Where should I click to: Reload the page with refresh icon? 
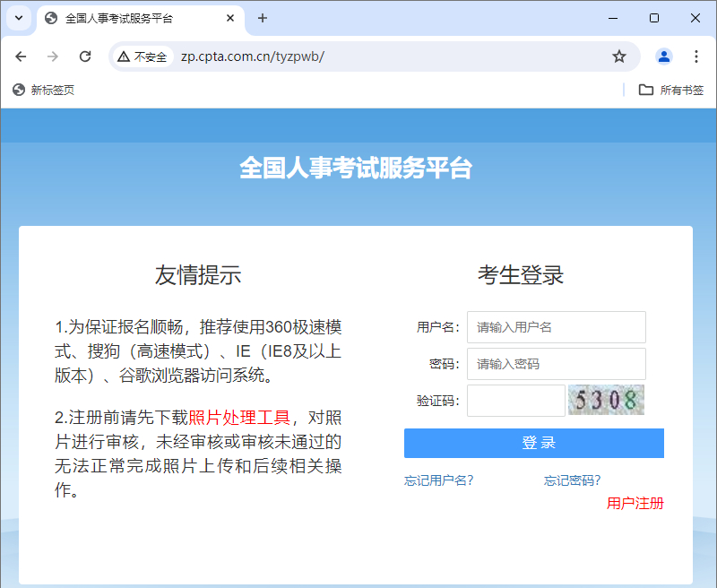click(x=85, y=56)
